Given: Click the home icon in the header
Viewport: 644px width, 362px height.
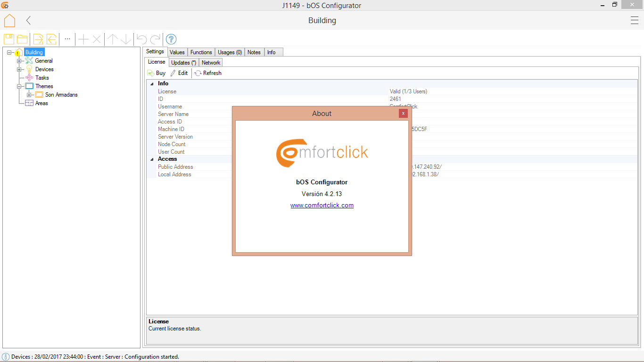Looking at the screenshot, I should point(9,21).
